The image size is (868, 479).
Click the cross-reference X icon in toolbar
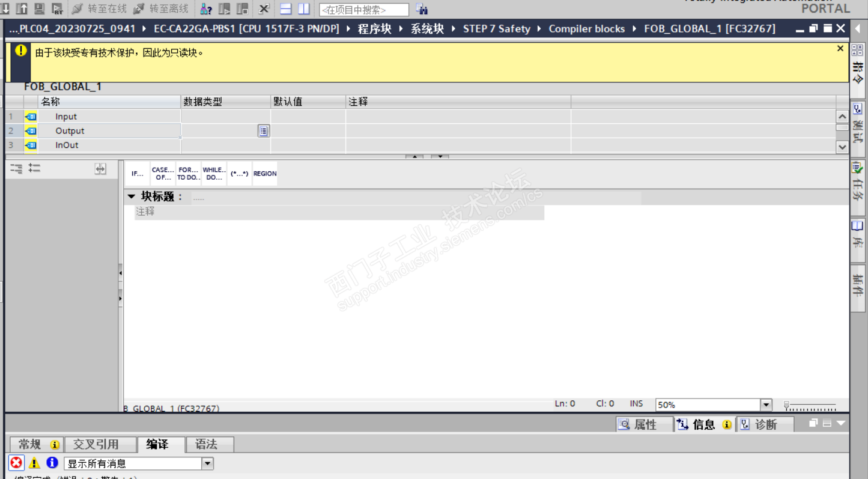point(264,9)
